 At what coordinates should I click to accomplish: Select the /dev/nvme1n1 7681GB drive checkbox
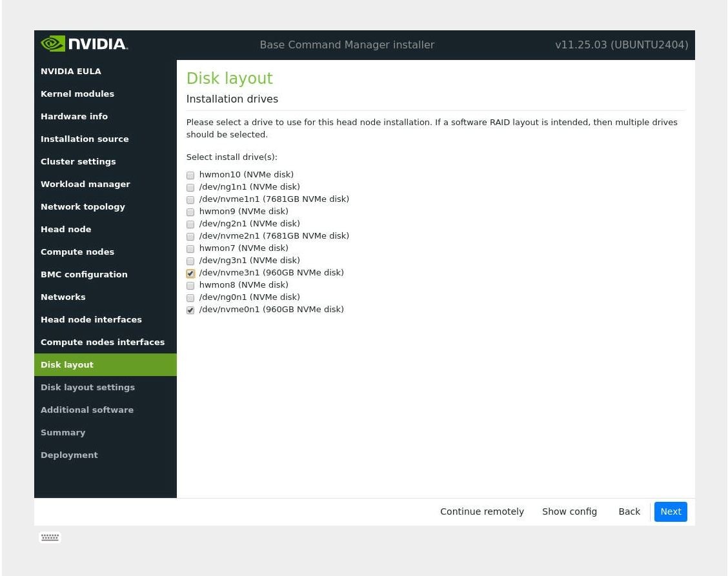coord(190,200)
